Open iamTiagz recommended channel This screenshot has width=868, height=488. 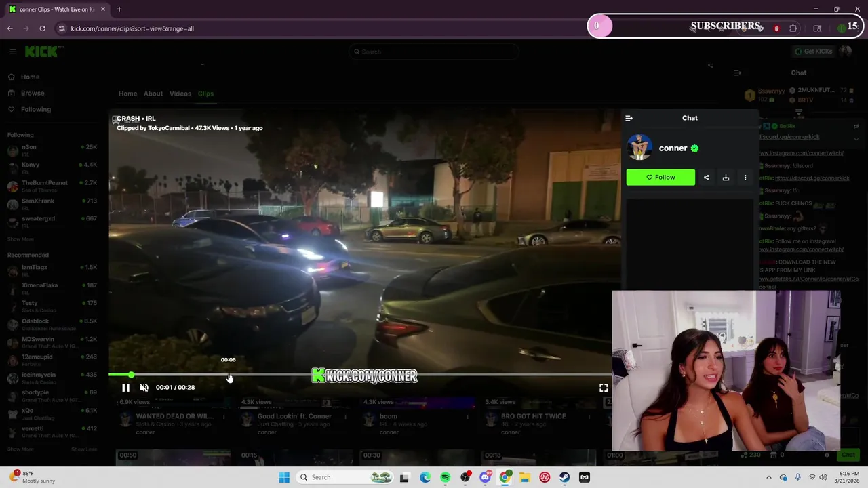click(52, 270)
